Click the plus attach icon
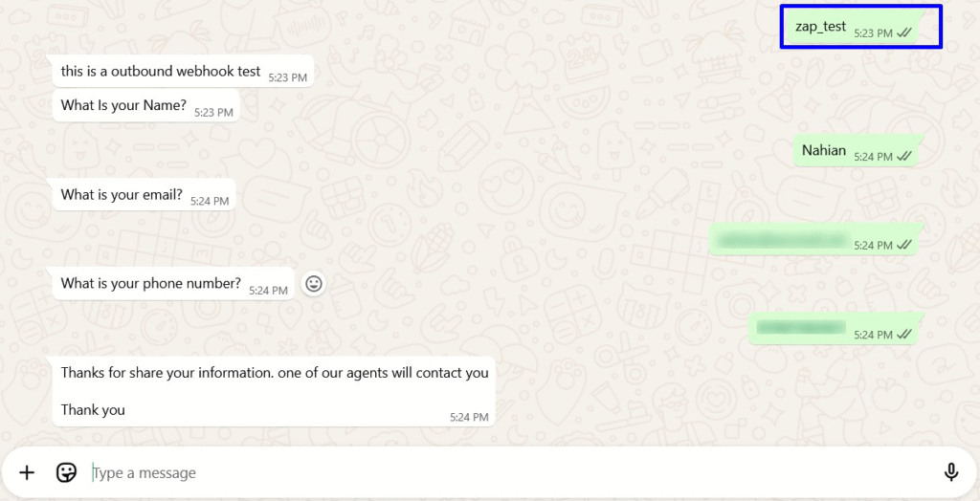 [x=27, y=473]
